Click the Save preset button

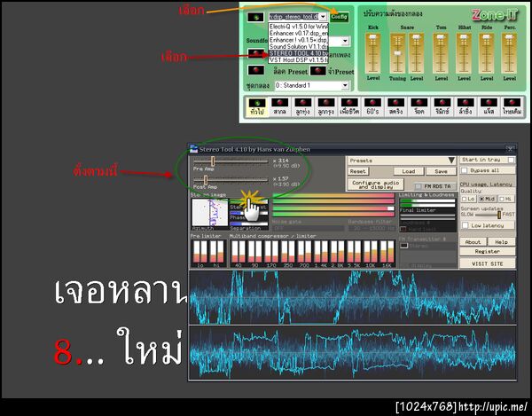441,171
